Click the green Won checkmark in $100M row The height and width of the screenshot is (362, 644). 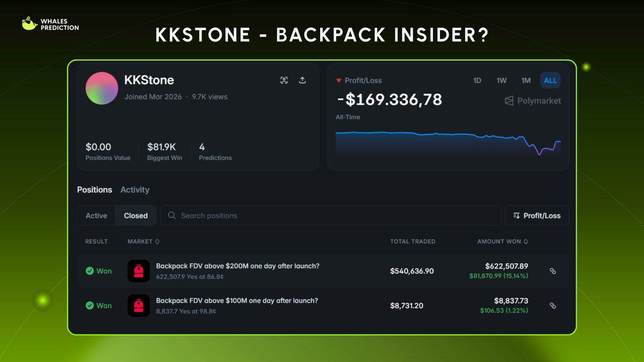(x=90, y=305)
